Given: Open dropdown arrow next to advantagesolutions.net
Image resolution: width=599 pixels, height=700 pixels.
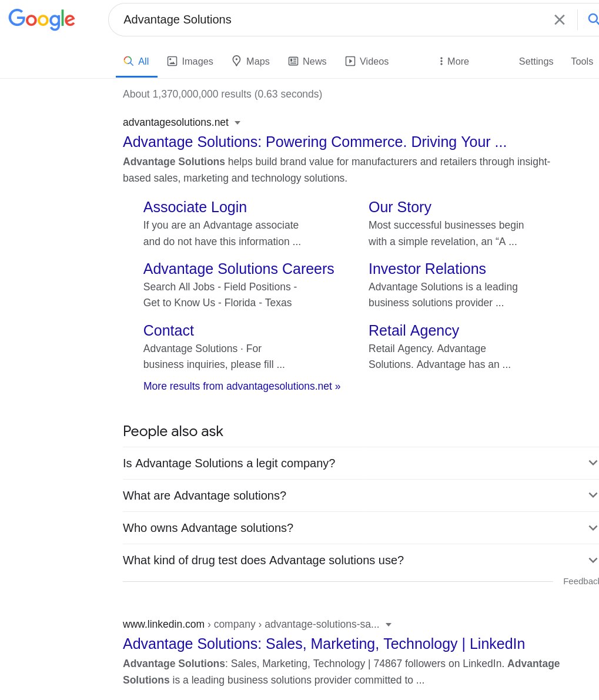Looking at the screenshot, I should 237,123.
